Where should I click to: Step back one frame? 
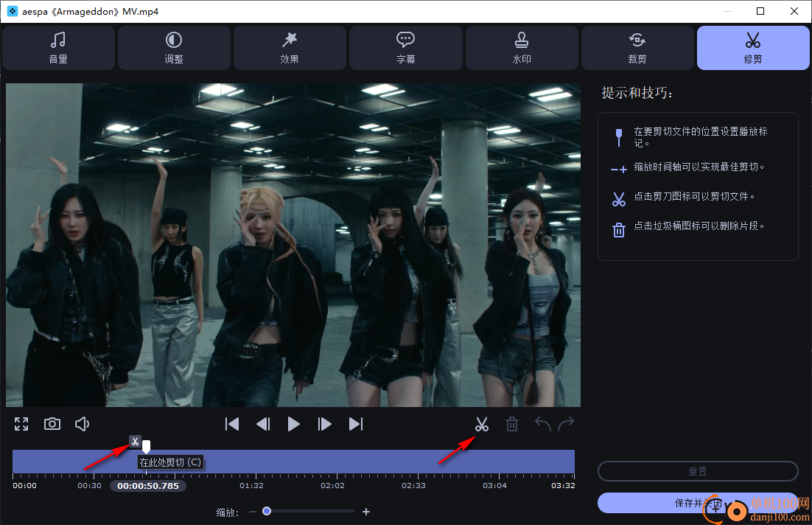tap(263, 424)
